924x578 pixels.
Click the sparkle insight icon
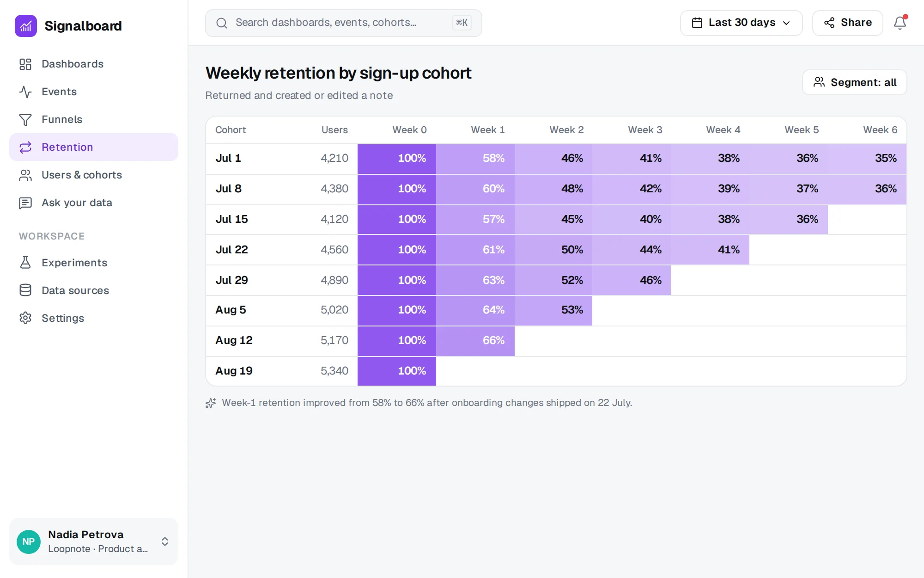[211, 403]
